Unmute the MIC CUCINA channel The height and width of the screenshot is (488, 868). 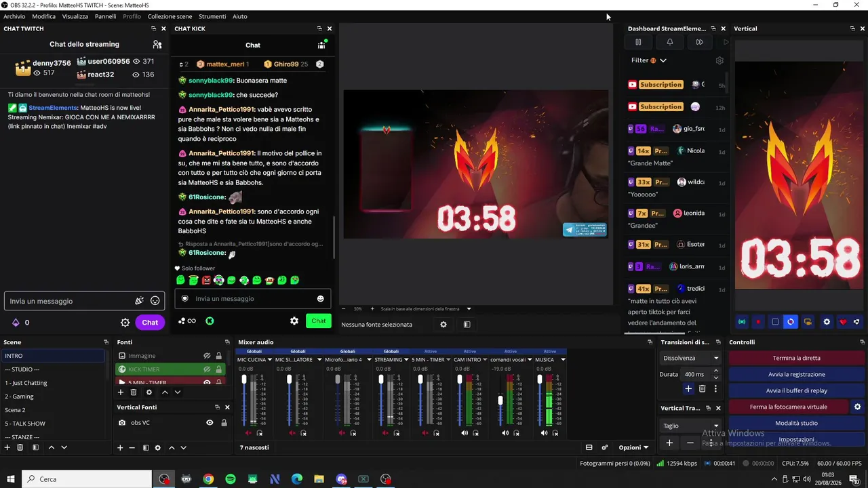click(248, 433)
